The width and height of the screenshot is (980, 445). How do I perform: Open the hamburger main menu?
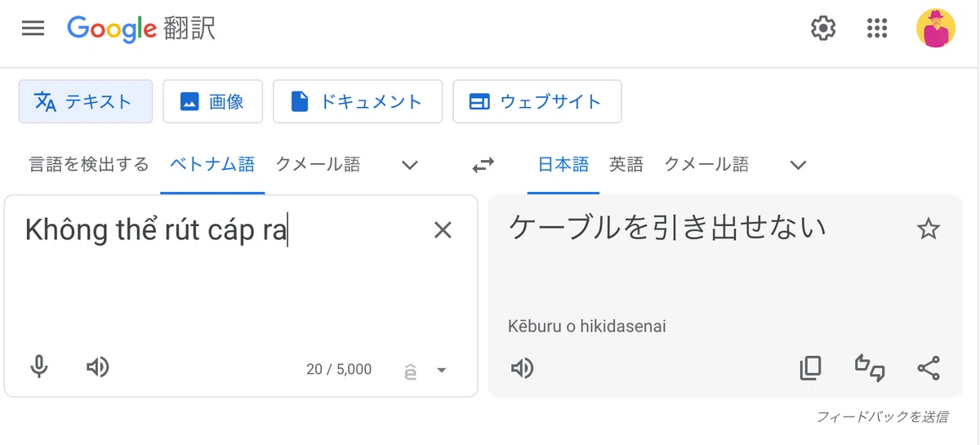pos(33,29)
